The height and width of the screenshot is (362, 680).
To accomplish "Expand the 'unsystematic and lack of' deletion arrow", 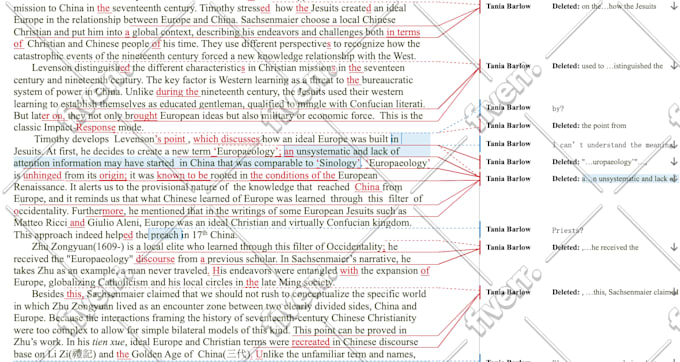I will pos(673,179).
